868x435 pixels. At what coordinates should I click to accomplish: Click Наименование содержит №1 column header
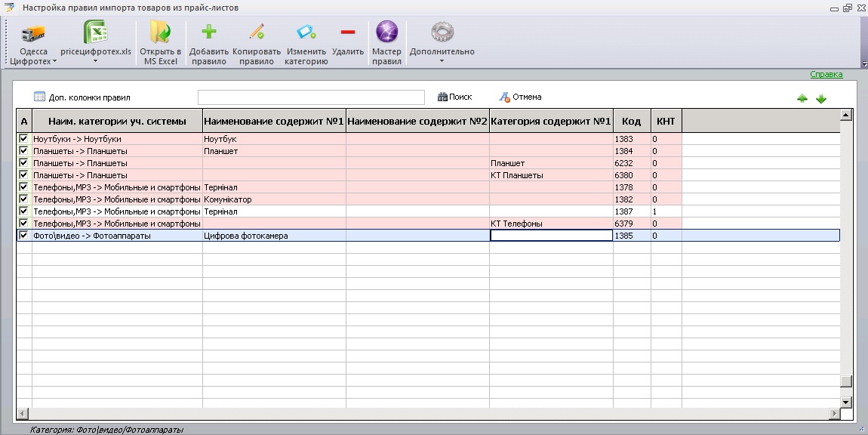[274, 122]
